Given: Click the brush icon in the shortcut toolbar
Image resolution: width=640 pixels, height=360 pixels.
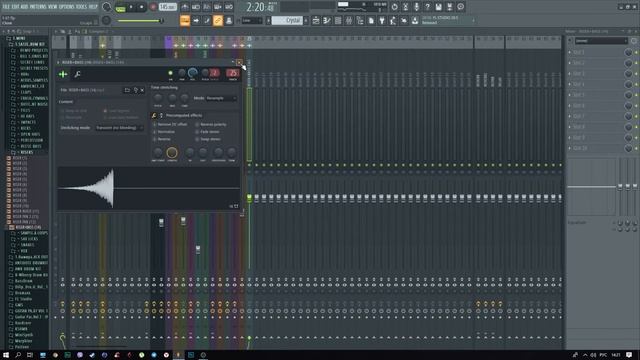Looking at the screenshot, I should coord(207,20).
